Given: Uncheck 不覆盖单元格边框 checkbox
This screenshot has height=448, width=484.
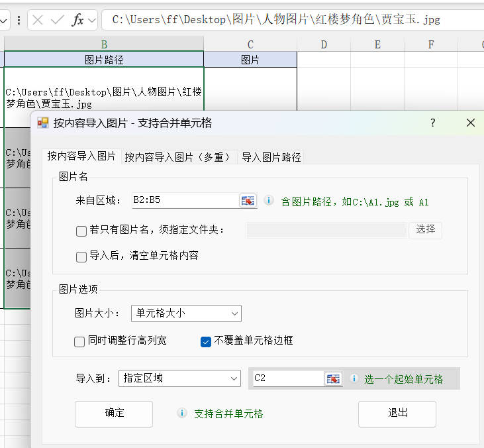Looking at the screenshot, I should 206,341.
